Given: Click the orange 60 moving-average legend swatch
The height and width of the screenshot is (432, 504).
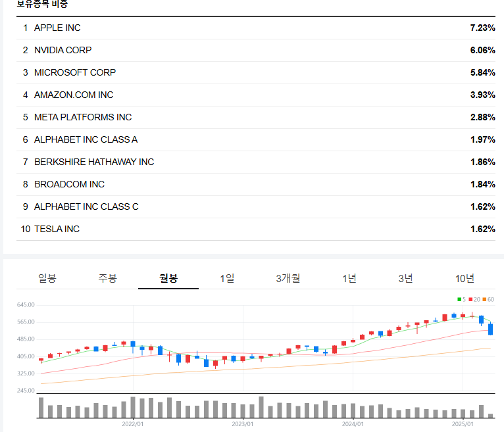Looking at the screenshot, I should [484, 299].
